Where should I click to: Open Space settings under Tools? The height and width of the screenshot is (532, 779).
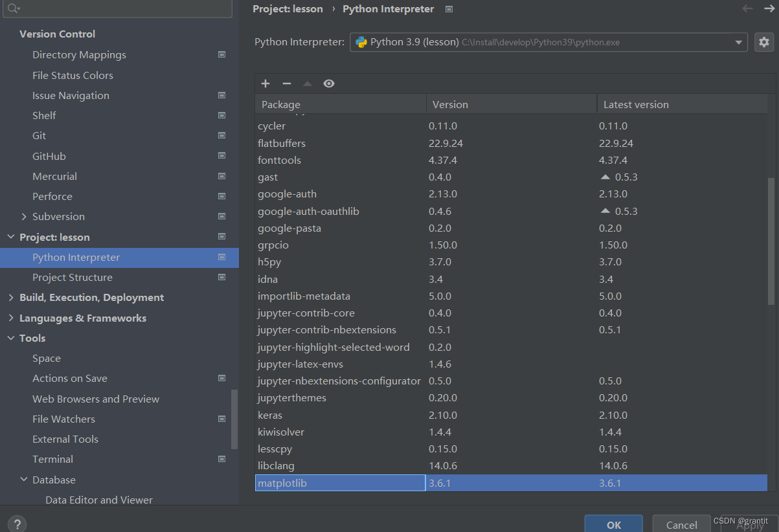47,358
